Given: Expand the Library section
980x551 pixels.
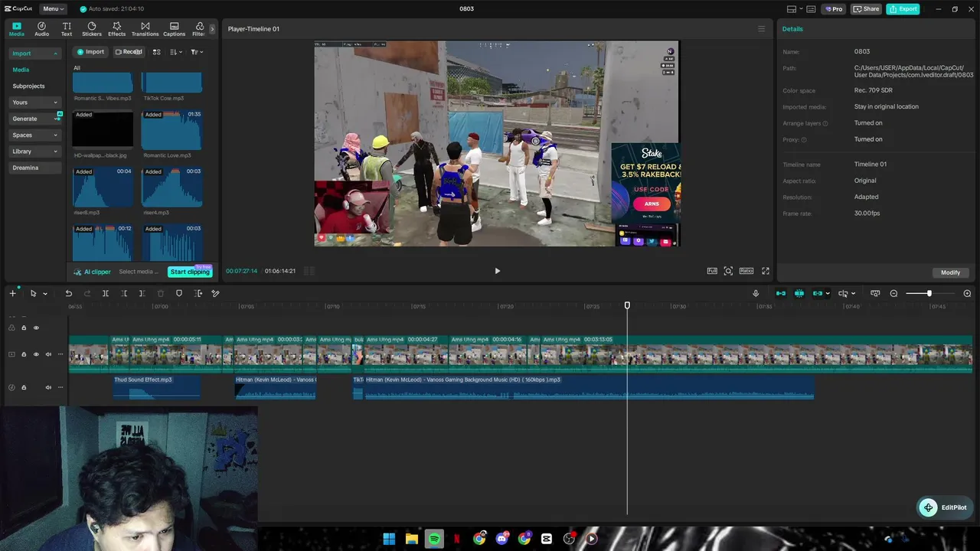Looking at the screenshot, I should point(34,152).
